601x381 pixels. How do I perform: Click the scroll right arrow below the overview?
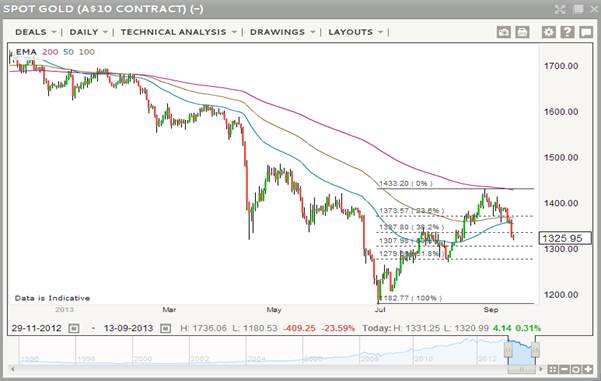[541, 370]
